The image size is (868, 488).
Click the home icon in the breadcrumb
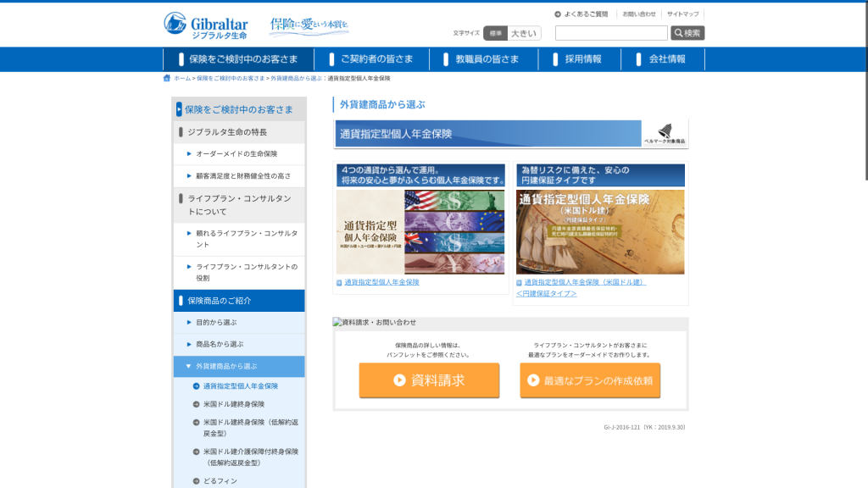point(167,78)
